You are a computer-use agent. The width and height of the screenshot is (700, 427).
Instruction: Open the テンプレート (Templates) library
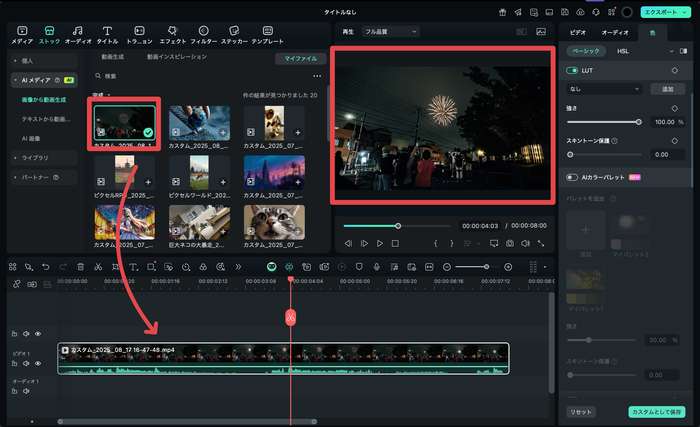tap(267, 35)
